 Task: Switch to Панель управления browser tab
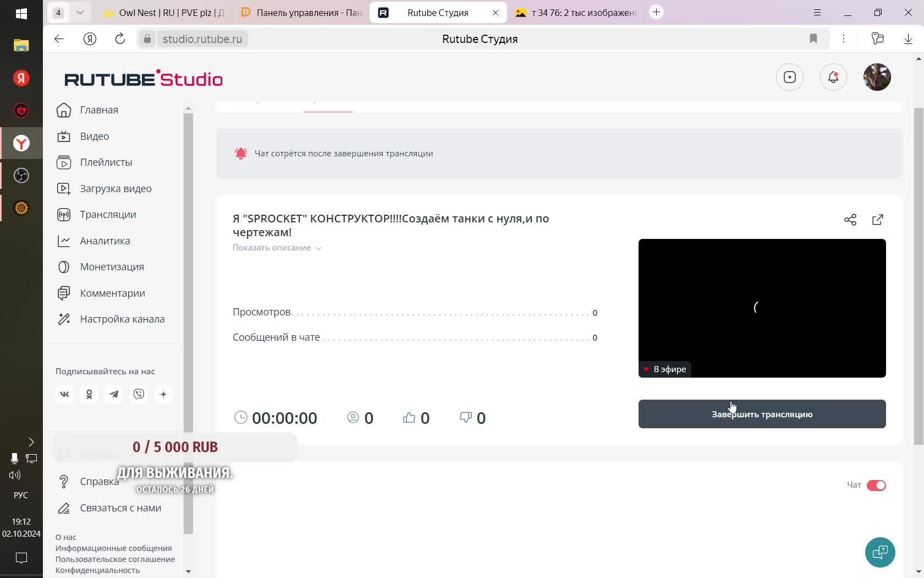[x=301, y=13]
